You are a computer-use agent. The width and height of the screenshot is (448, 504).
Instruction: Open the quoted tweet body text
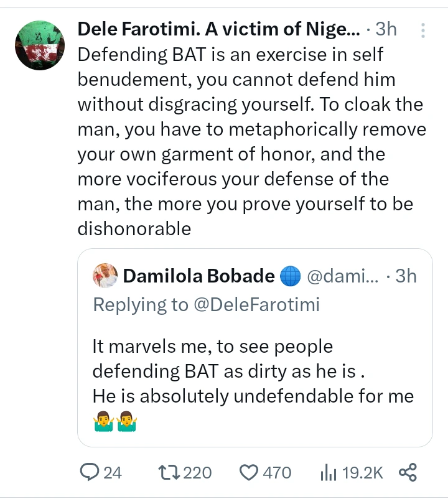point(253,384)
